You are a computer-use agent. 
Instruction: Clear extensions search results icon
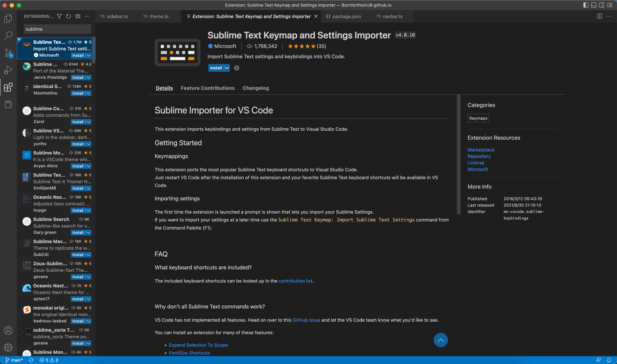coord(78,16)
